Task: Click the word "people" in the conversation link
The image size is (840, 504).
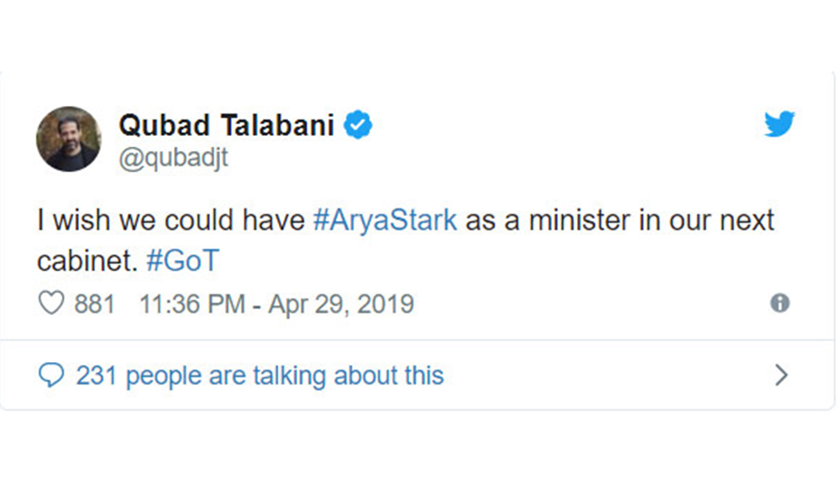Action: tap(163, 375)
